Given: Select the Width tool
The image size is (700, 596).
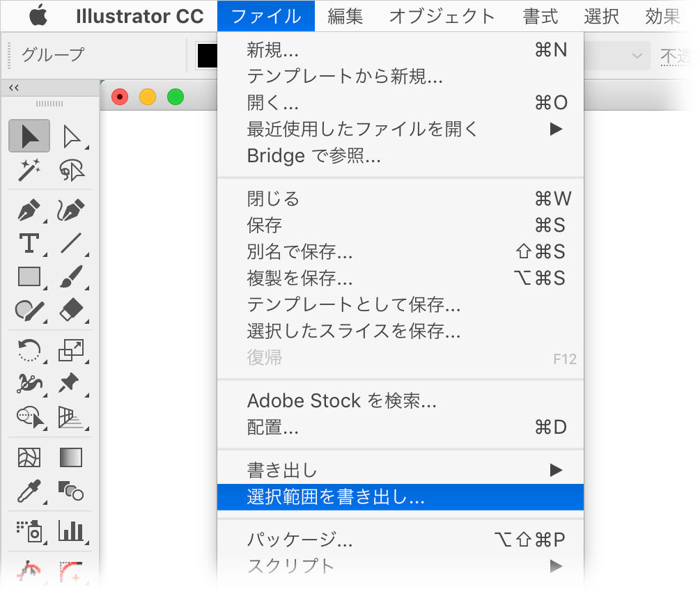Looking at the screenshot, I should (x=29, y=383).
